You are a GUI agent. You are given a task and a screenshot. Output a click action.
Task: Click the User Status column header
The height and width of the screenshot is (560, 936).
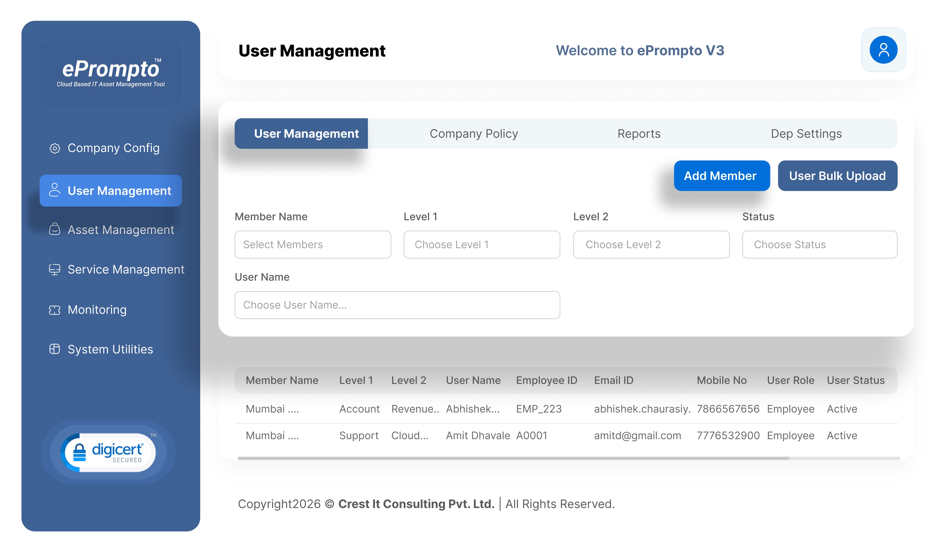coord(856,380)
